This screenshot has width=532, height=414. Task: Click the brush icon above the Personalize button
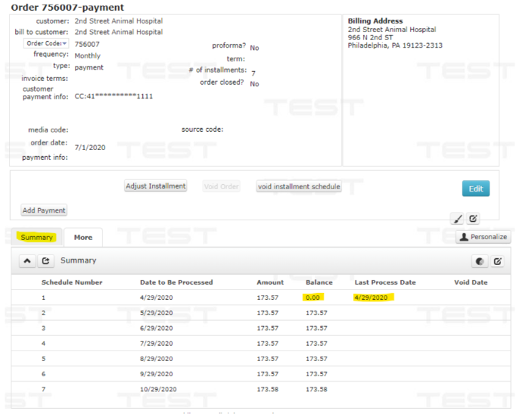click(x=457, y=219)
